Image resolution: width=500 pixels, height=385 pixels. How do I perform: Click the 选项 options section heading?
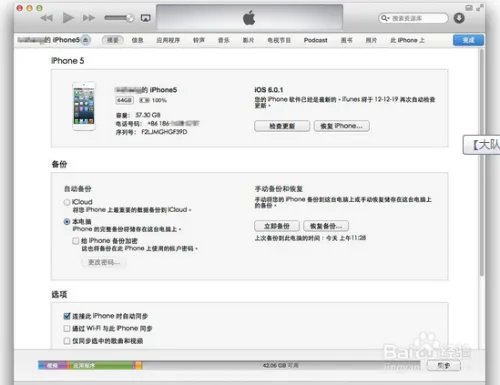click(x=59, y=294)
